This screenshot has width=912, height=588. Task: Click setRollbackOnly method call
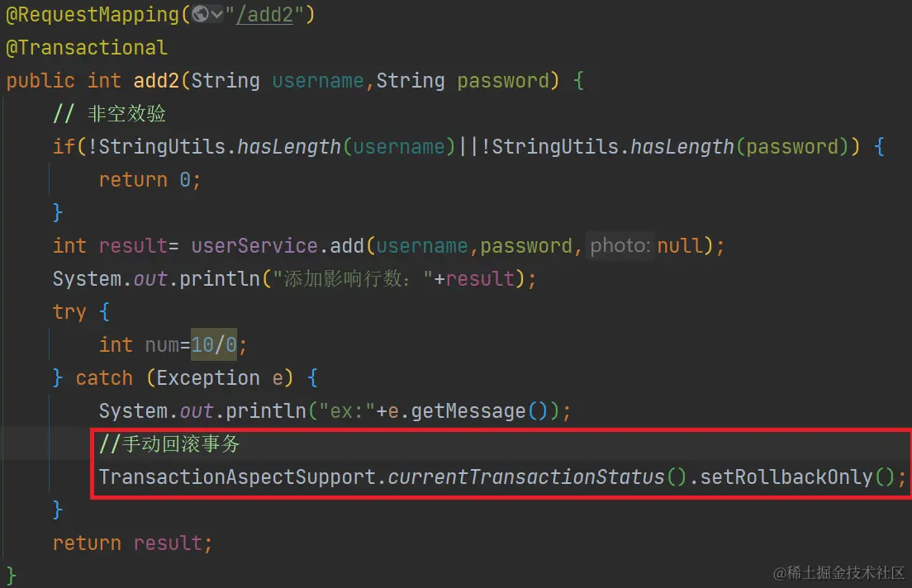[786, 477]
